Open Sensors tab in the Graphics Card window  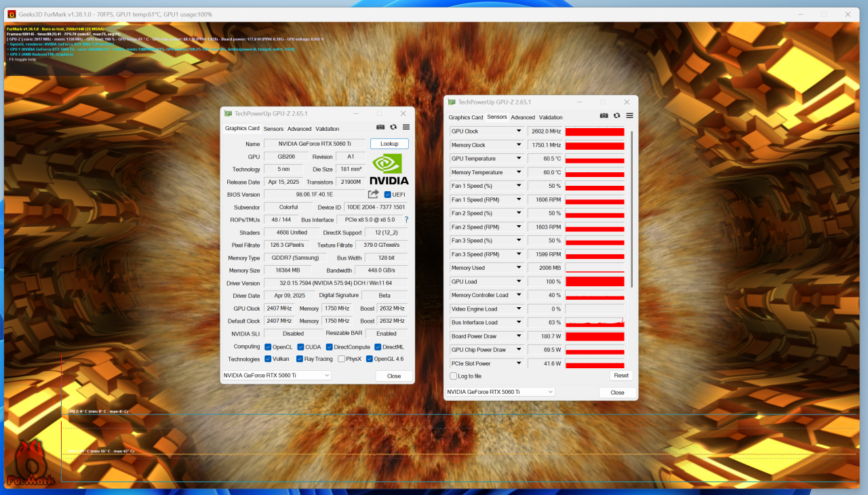(x=273, y=129)
